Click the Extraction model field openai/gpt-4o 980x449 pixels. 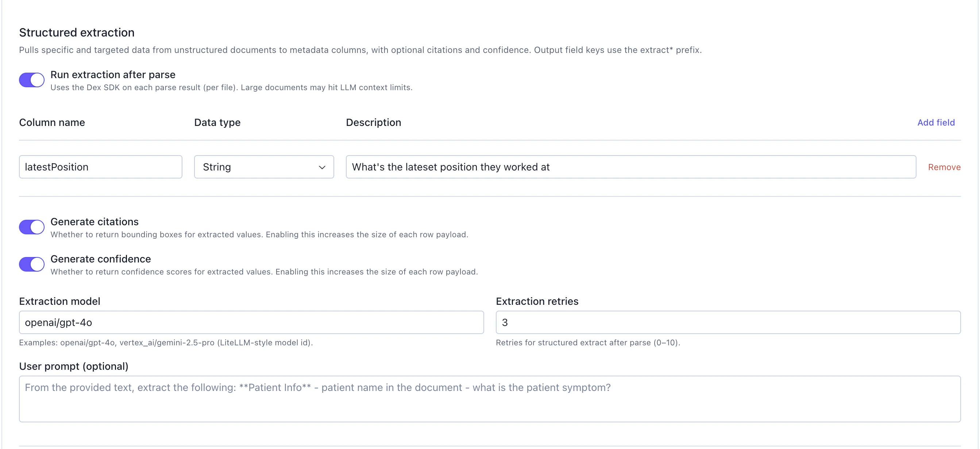[251, 322]
